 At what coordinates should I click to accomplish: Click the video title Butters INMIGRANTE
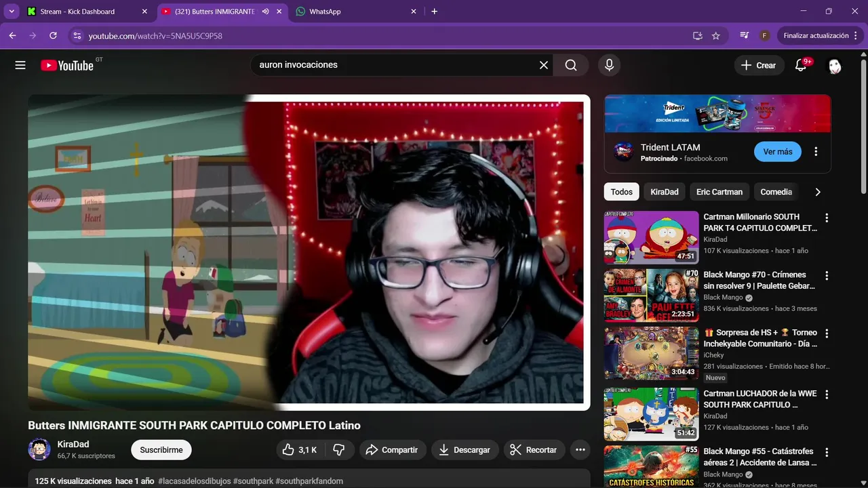[x=194, y=426]
